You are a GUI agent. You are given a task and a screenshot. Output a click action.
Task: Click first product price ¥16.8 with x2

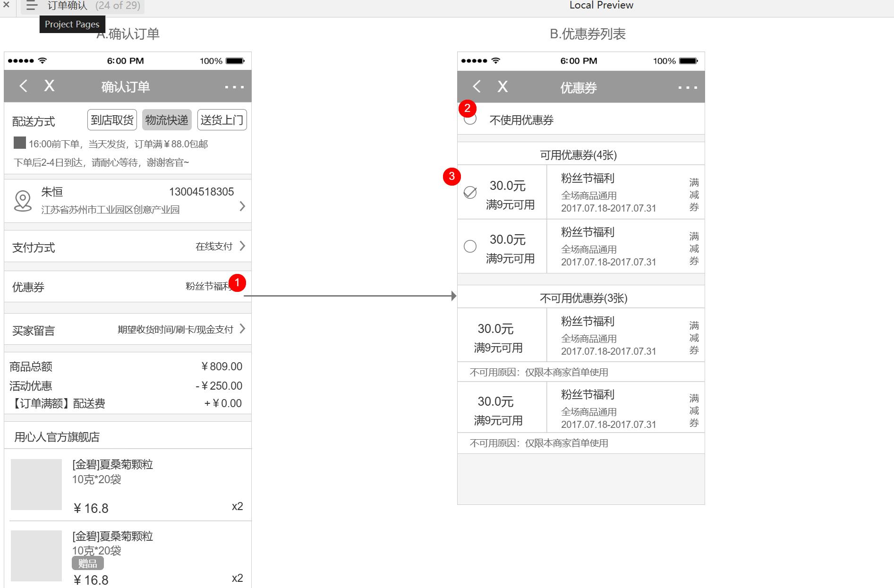pos(90,508)
